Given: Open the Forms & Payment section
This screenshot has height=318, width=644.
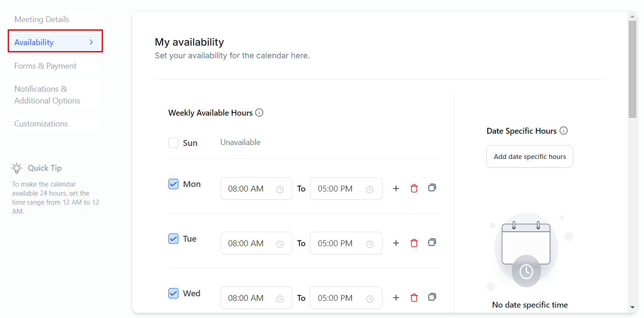Looking at the screenshot, I should click(46, 66).
